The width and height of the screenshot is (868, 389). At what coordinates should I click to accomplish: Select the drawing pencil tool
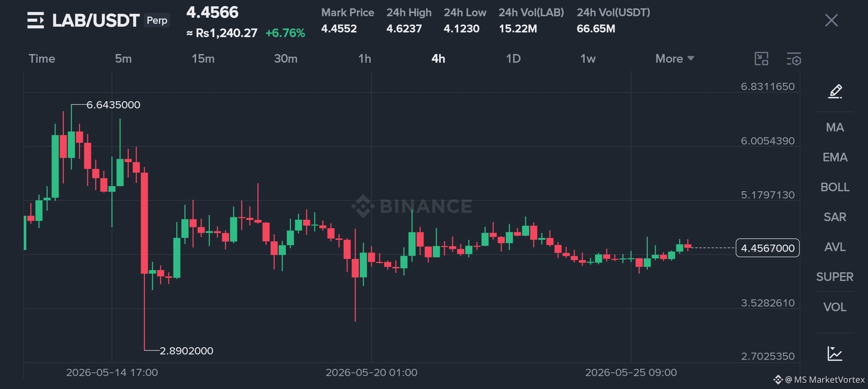(835, 91)
